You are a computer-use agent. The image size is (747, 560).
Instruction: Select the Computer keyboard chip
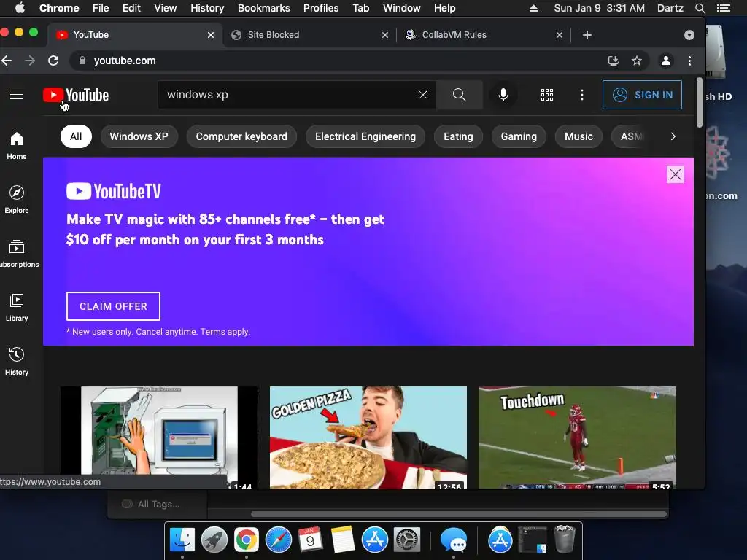pos(241,136)
